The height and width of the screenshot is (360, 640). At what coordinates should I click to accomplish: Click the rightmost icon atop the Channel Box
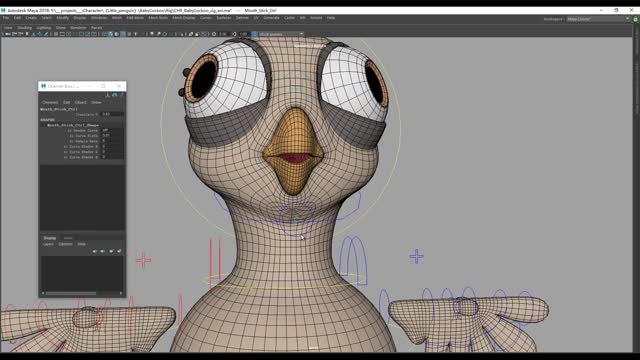point(121,95)
